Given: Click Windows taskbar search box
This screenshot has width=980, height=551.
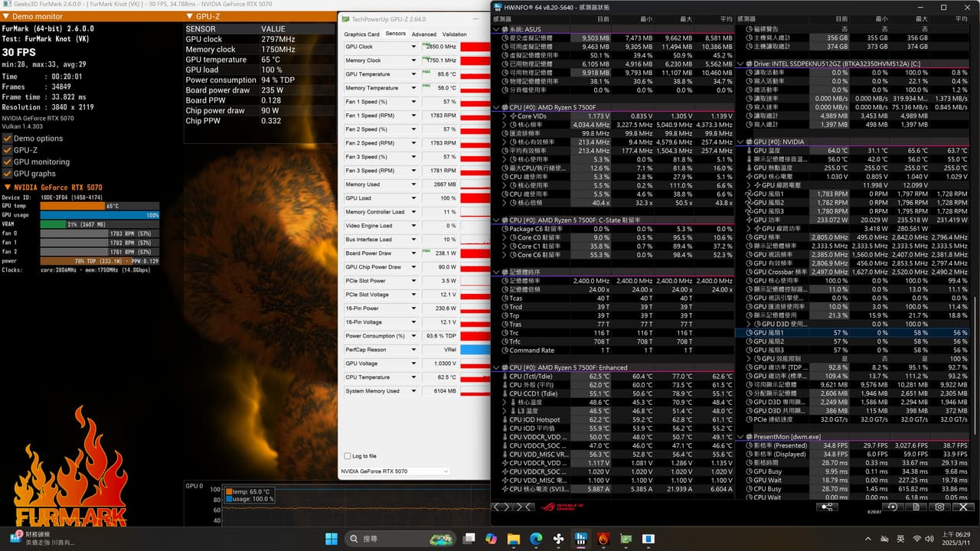Looking at the screenshot, I should coord(400,539).
